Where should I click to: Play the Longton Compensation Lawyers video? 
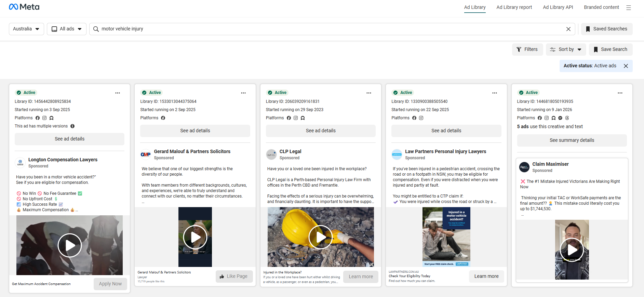point(69,245)
